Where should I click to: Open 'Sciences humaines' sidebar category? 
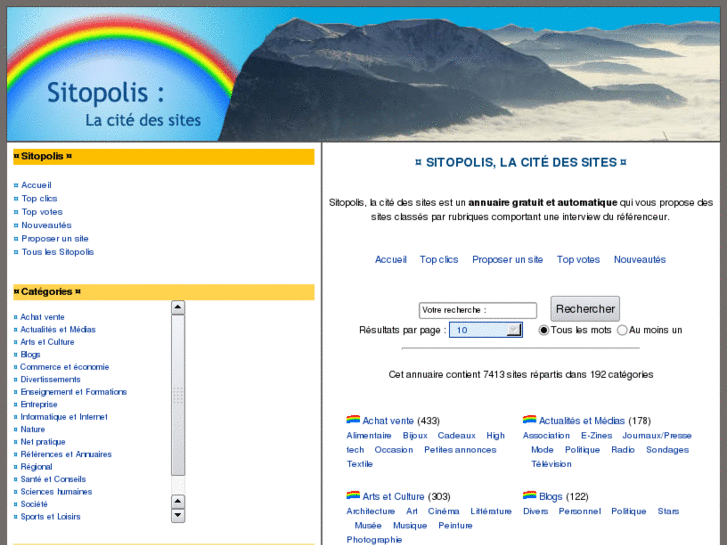pos(56,492)
